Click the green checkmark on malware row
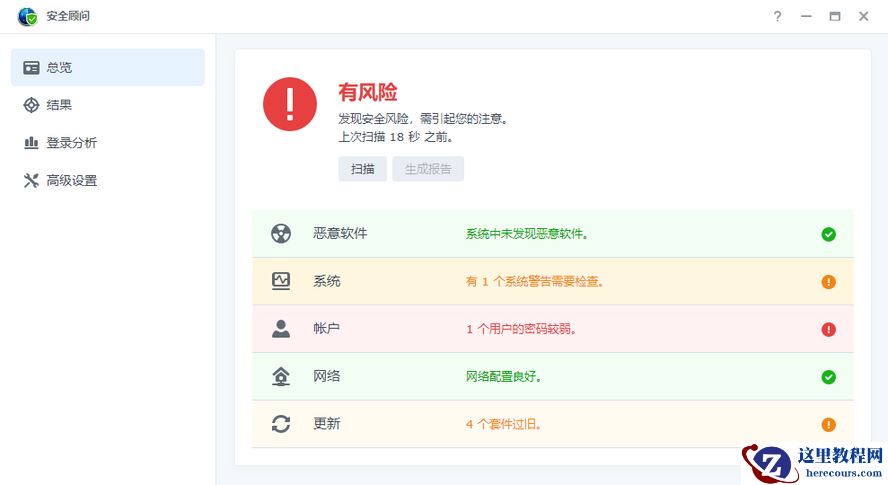The width and height of the screenshot is (888, 485). 828,234
